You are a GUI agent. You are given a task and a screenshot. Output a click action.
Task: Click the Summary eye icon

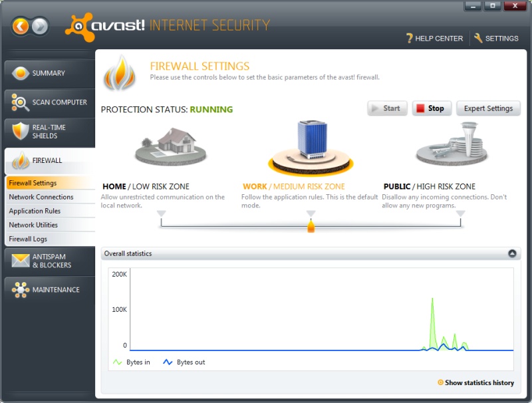click(21, 73)
